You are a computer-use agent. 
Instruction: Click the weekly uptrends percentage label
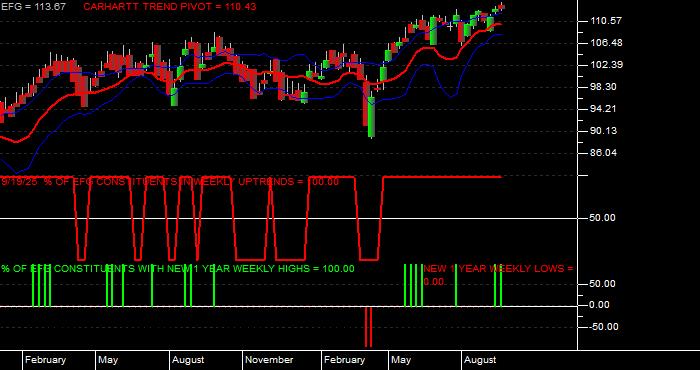pyautogui.click(x=170, y=182)
